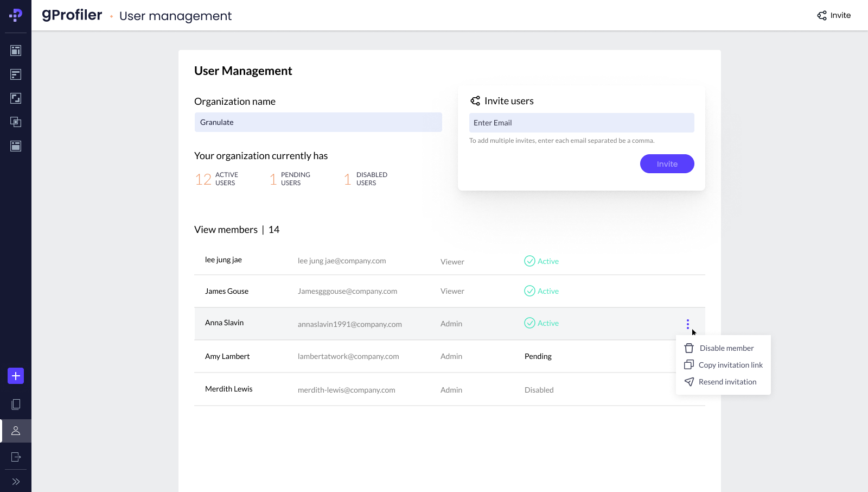Select Resend invitation in the menu

[727, 382]
